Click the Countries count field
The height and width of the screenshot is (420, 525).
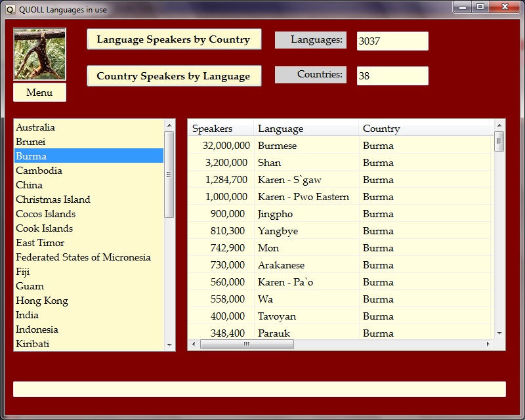coord(392,75)
